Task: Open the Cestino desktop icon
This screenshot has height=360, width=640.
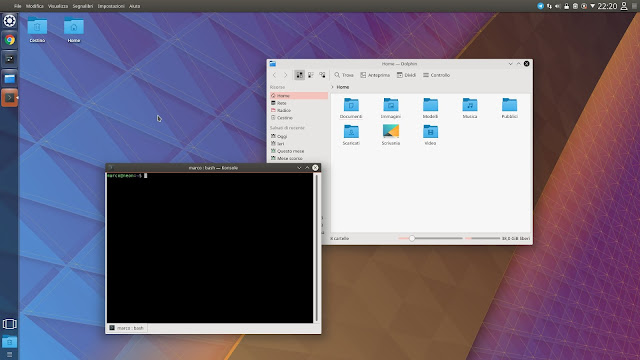Action: tap(37, 30)
